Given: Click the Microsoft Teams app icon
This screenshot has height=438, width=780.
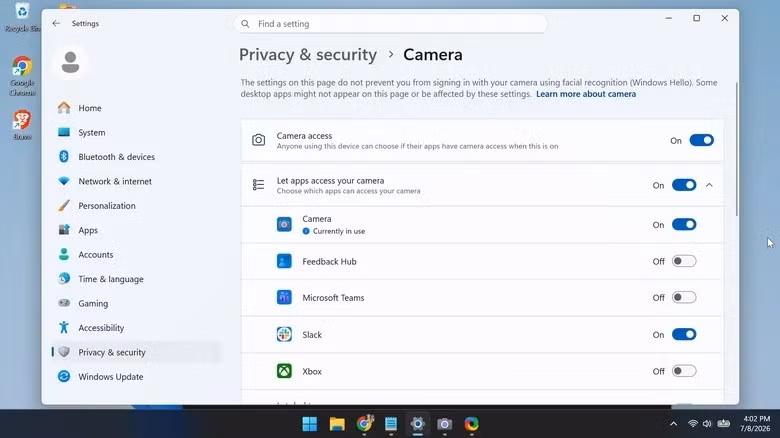Looking at the screenshot, I should (284, 298).
